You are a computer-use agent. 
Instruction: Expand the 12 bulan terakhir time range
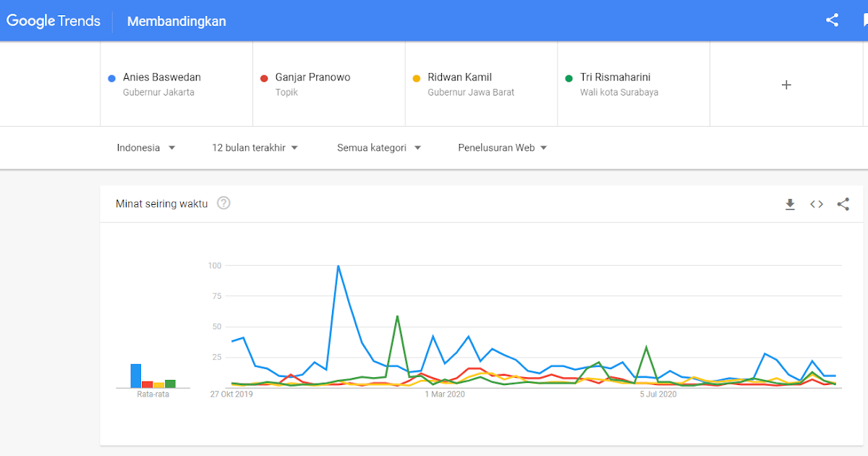(255, 148)
